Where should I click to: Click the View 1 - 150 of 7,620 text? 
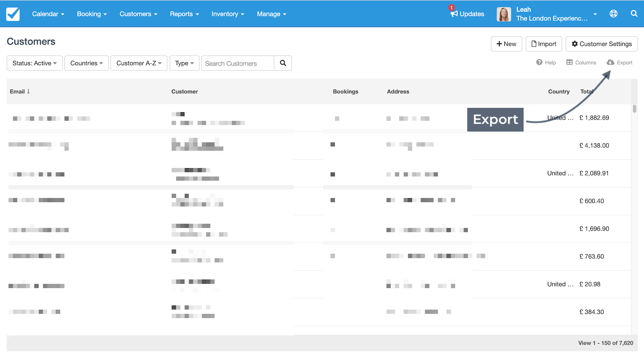pos(606,343)
